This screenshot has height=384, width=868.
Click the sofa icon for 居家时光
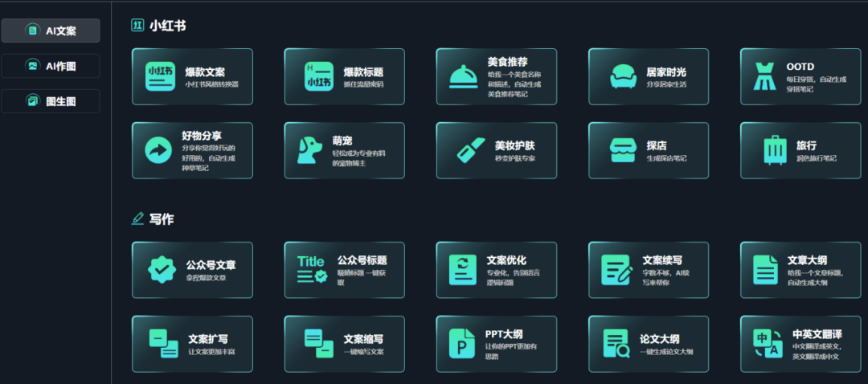point(624,77)
